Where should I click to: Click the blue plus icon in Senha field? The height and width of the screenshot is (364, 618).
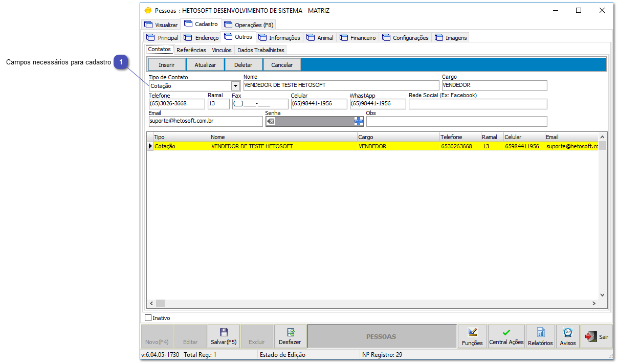pyautogui.click(x=359, y=121)
